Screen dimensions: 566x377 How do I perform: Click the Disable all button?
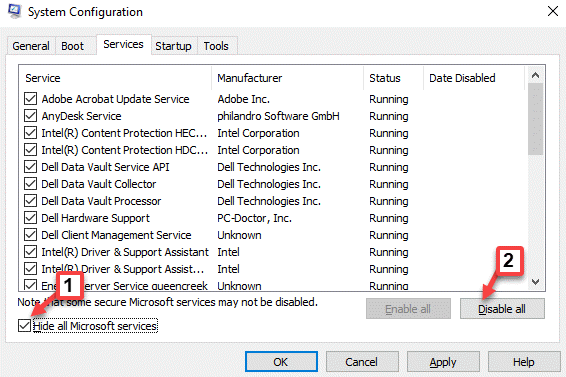pyautogui.click(x=502, y=309)
